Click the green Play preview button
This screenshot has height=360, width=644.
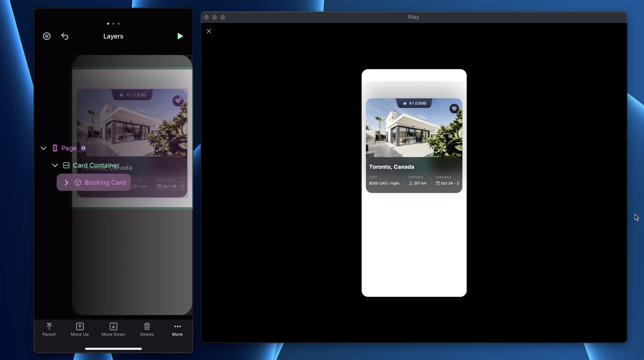tap(180, 36)
